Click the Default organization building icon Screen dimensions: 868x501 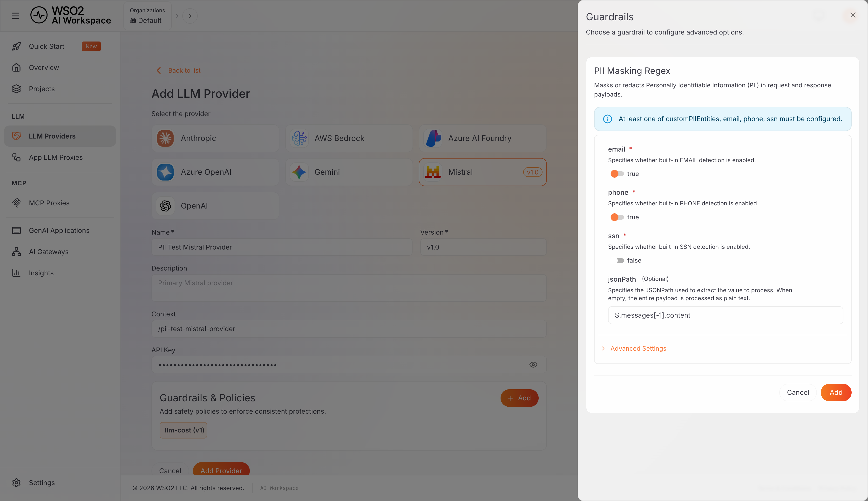133,21
